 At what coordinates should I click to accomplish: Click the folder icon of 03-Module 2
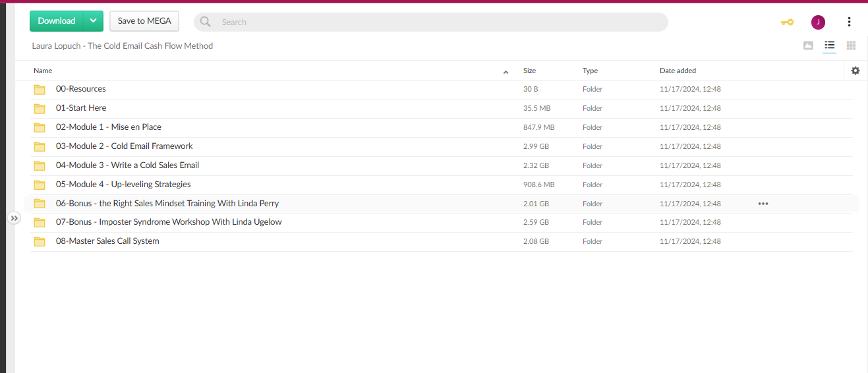coord(40,147)
